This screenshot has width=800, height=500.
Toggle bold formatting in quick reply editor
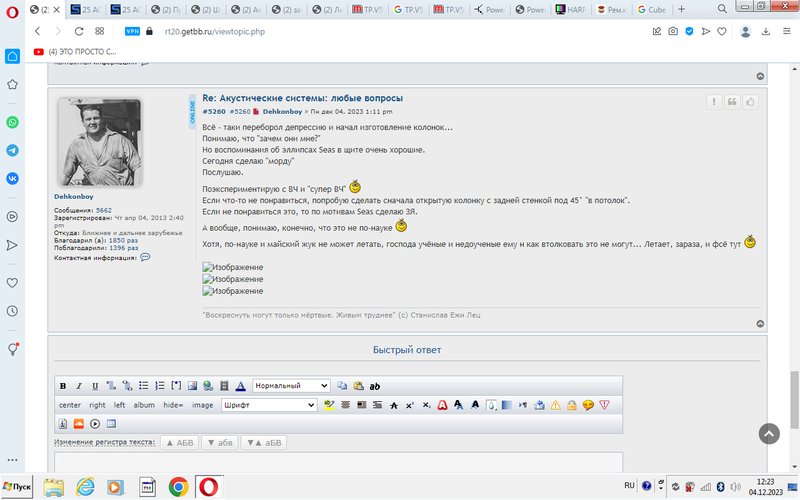coord(63,386)
